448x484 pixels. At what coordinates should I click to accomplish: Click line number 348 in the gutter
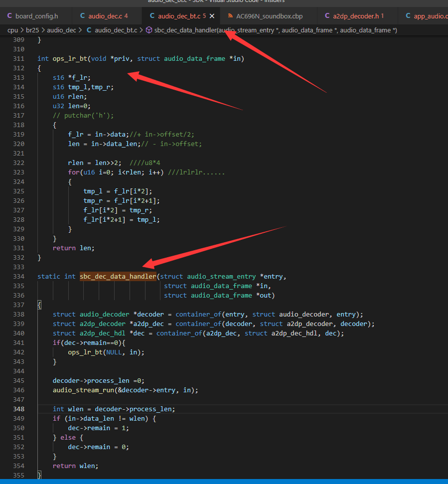click(18, 409)
